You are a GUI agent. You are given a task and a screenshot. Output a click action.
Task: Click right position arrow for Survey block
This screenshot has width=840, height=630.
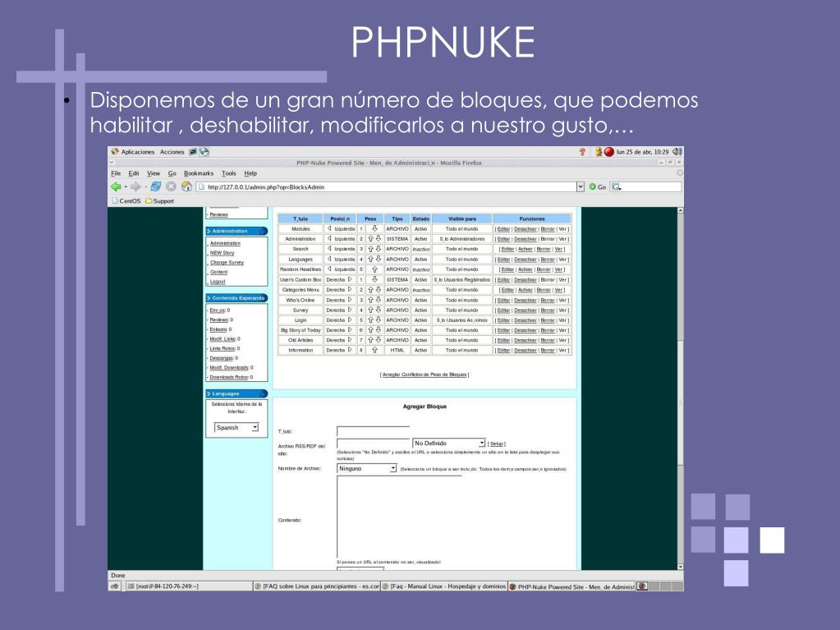pyautogui.click(x=350, y=310)
